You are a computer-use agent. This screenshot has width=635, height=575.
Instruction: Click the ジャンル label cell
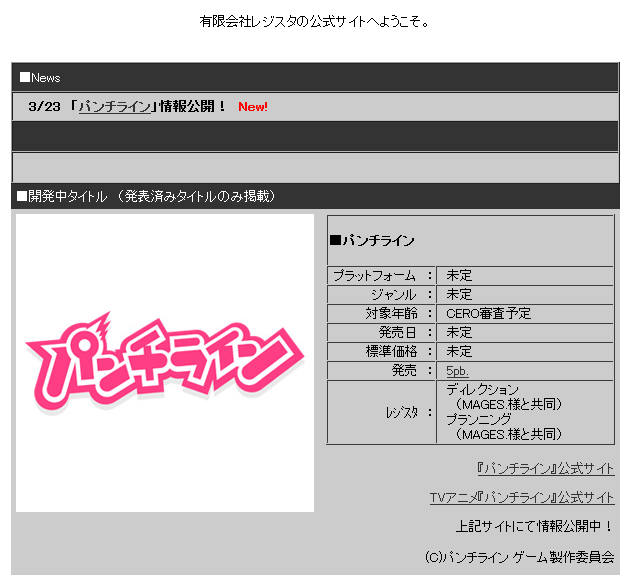tap(381, 294)
